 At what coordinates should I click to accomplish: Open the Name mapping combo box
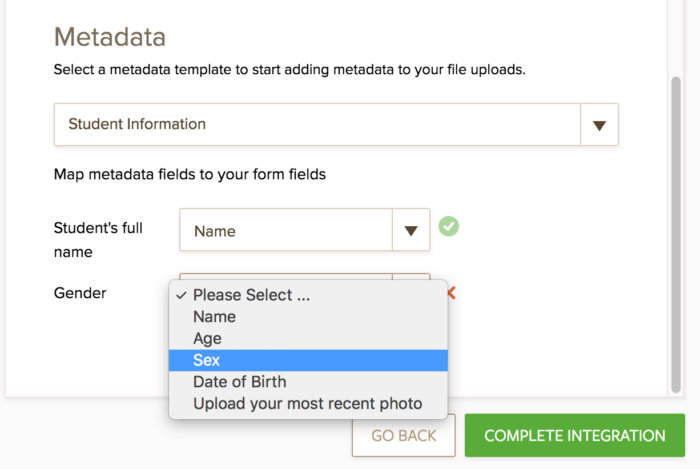coord(287,231)
